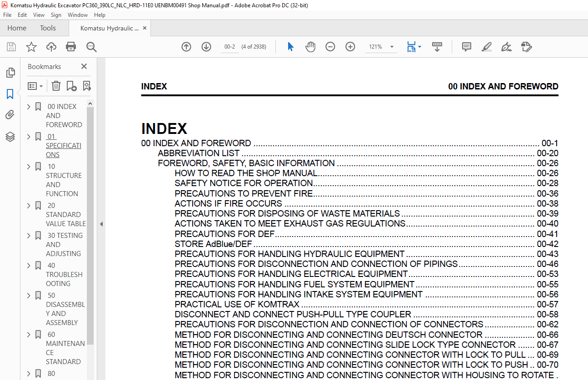The height and width of the screenshot is (380, 588).
Task: Open the Sign document pen tool
Action: [x=507, y=47]
